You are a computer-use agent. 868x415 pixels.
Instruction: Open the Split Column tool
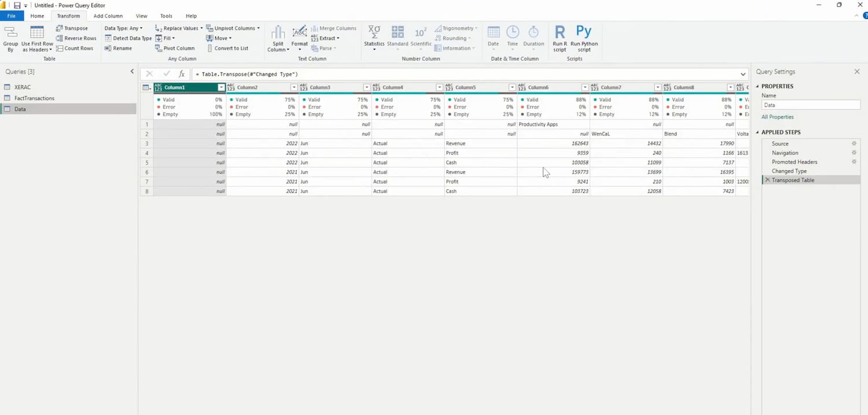tap(278, 39)
